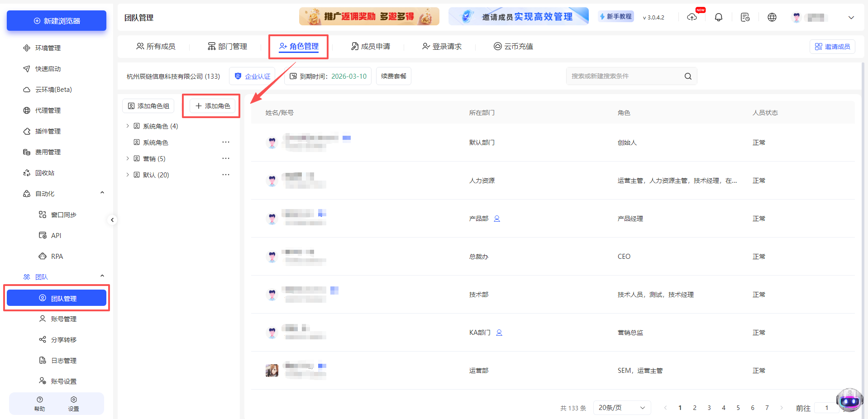Click the cloud upload icon with NEW badge
868x419 pixels.
[692, 17]
